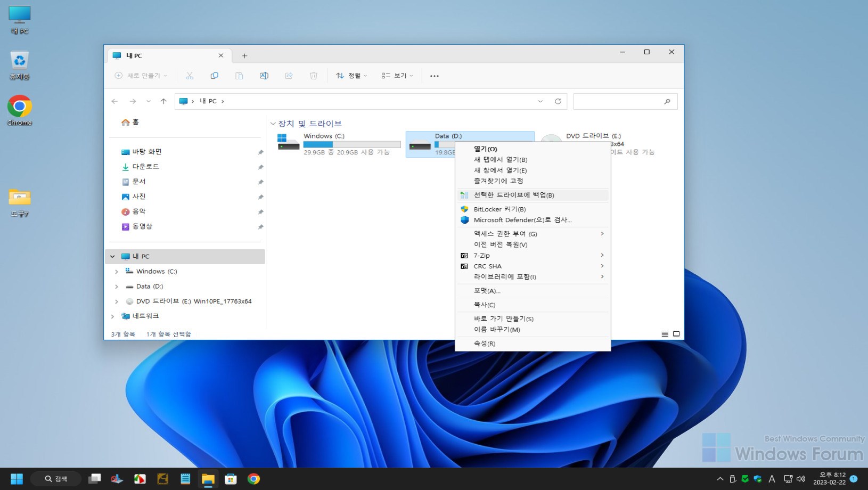The image size is (868, 490).
Task: Open 바탕 화면 quick access folder
Action: click(x=142, y=152)
